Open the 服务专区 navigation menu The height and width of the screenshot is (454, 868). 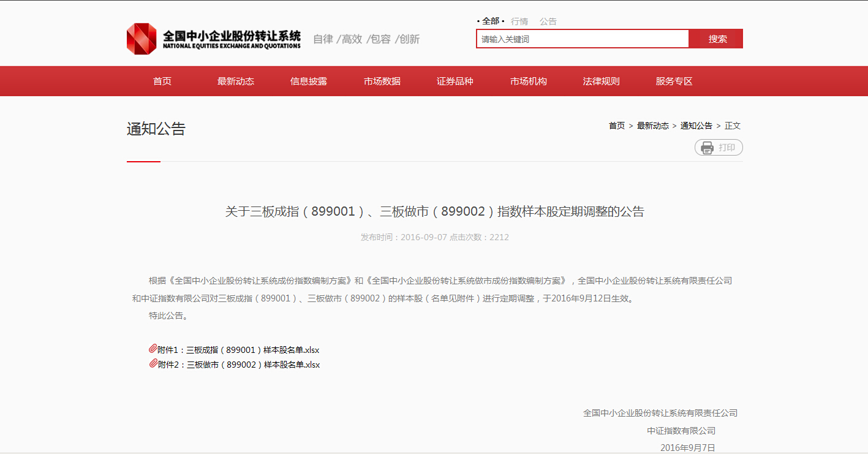pos(674,81)
